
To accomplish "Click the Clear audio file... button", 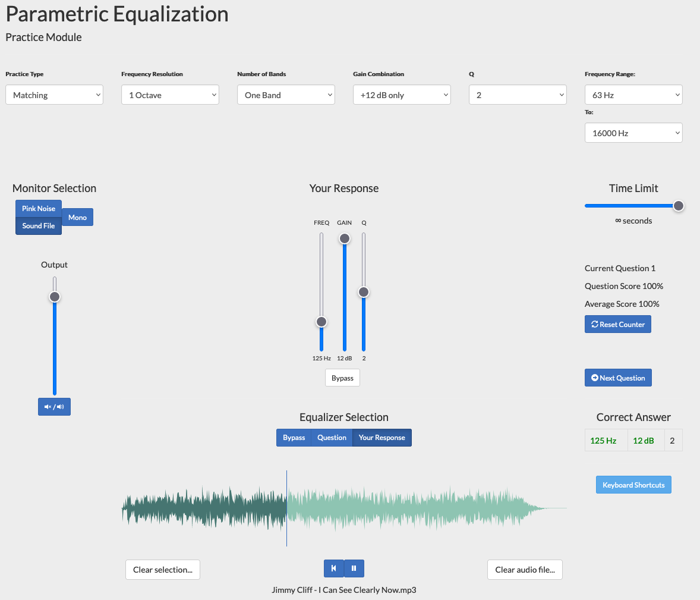I will pyautogui.click(x=525, y=570).
